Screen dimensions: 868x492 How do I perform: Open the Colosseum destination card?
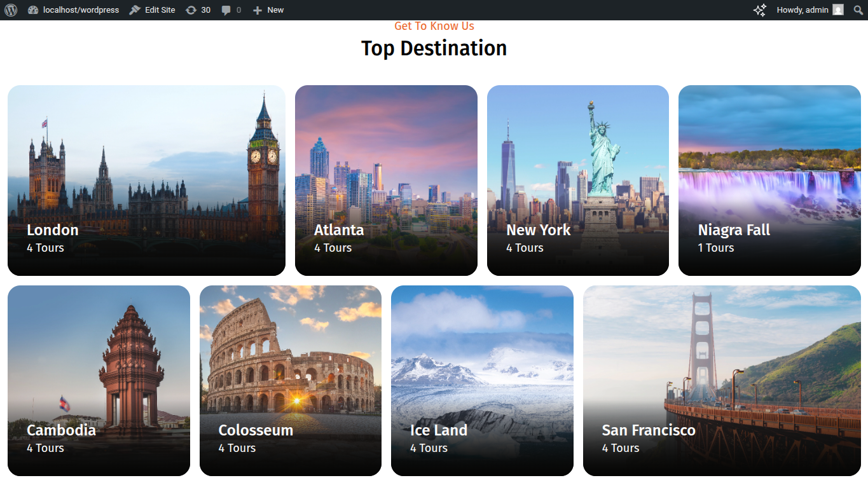coord(291,381)
